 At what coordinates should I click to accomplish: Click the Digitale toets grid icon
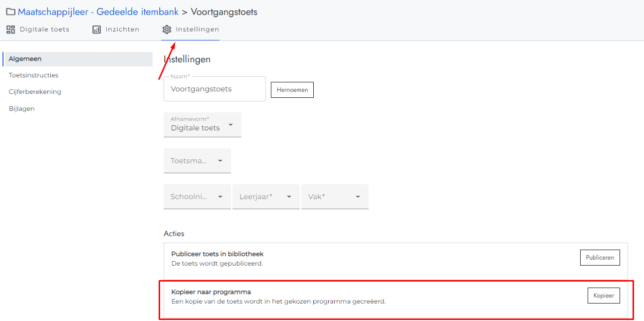coord(10,29)
